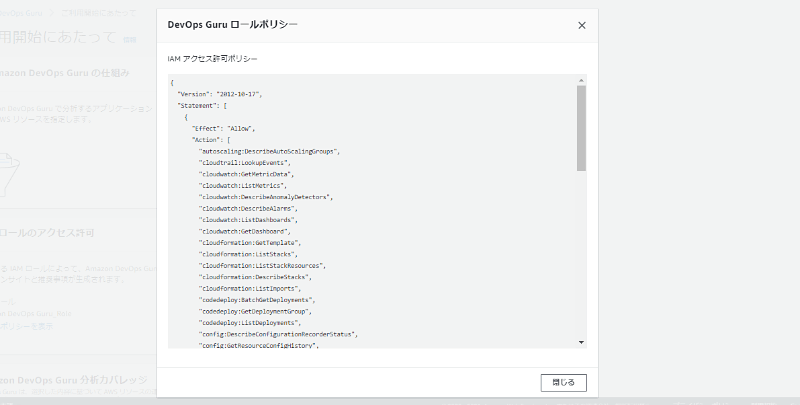This screenshot has height=405, width=800.
Task: Click the IAM アクセス許可ポリシー label
Action: click(212, 59)
